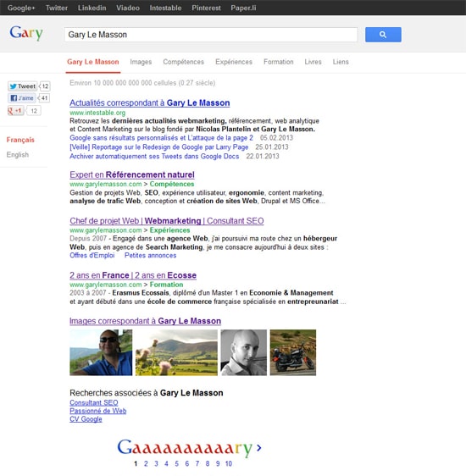Share with the Twitter Tweet button

22,86
